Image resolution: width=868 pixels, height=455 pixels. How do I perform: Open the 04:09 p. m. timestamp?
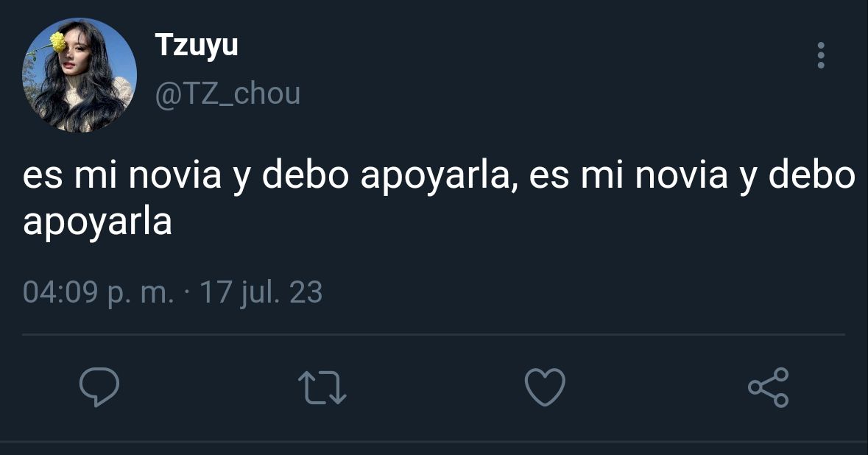(99, 292)
